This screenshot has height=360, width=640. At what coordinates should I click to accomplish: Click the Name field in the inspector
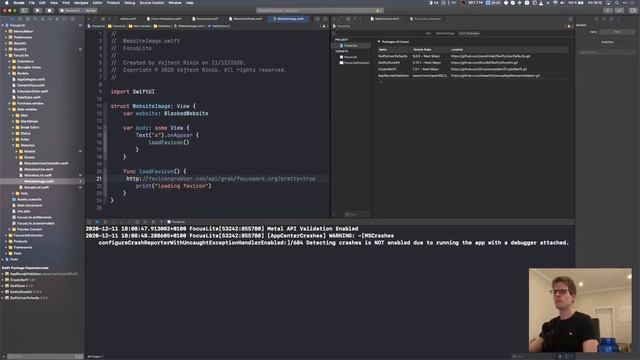[617, 32]
